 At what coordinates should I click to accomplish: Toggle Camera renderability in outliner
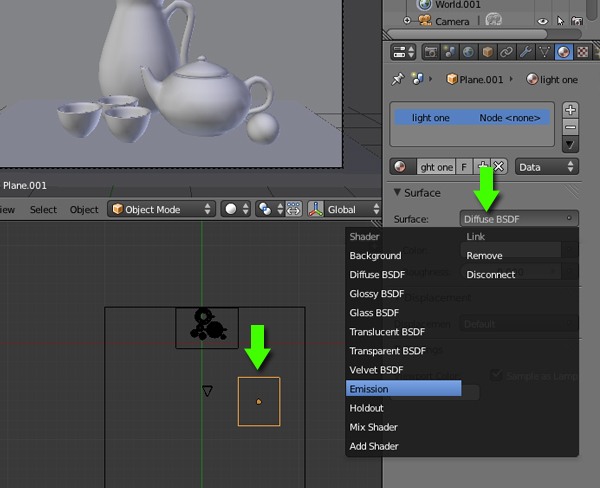pyautogui.click(x=577, y=21)
